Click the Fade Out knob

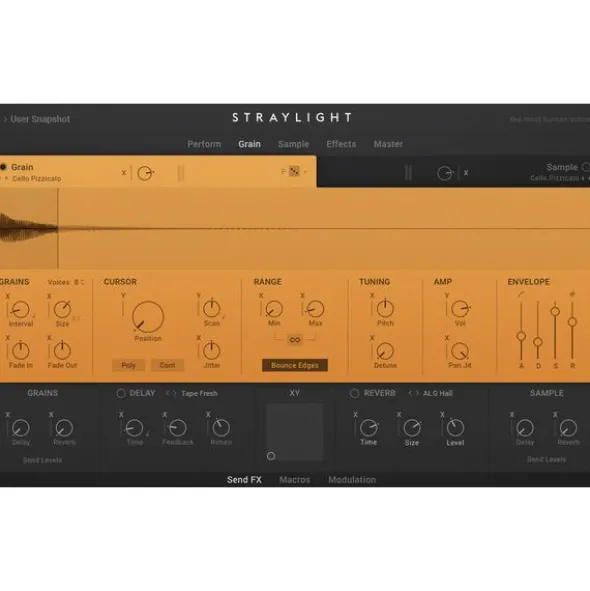(62, 351)
